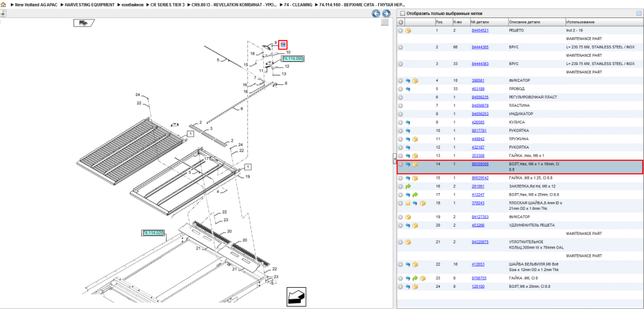Click the green arrow icon for ЗАКЛЕПКА row
Image resolution: width=644 pixels, height=309 pixels.
(408, 186)
